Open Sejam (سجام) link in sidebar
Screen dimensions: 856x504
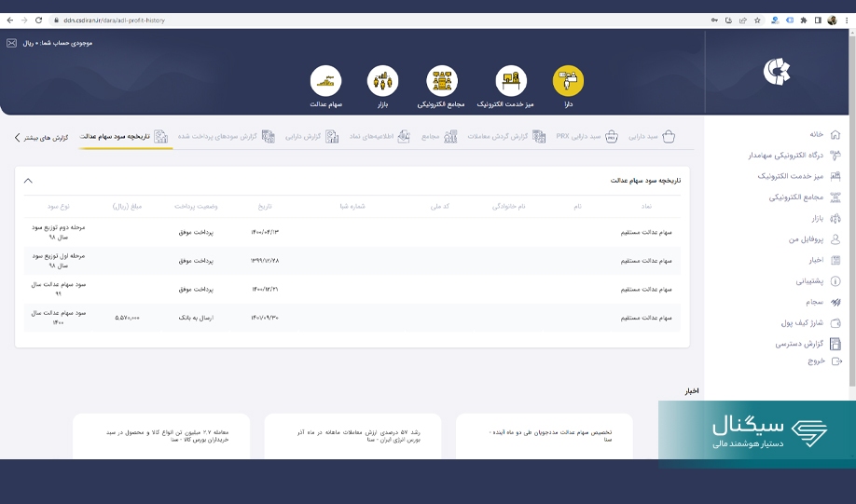pyautogui.click(x=835, y=302)
